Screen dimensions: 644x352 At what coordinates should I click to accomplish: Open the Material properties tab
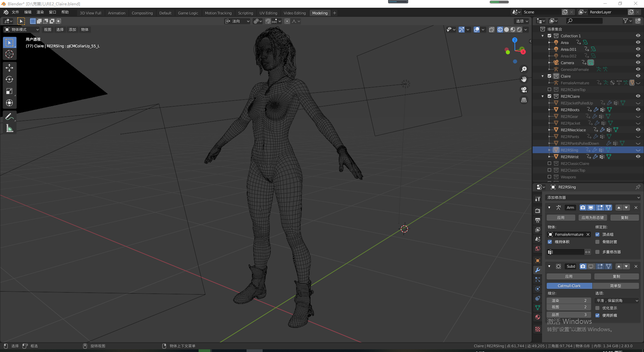tap(538, 317)
